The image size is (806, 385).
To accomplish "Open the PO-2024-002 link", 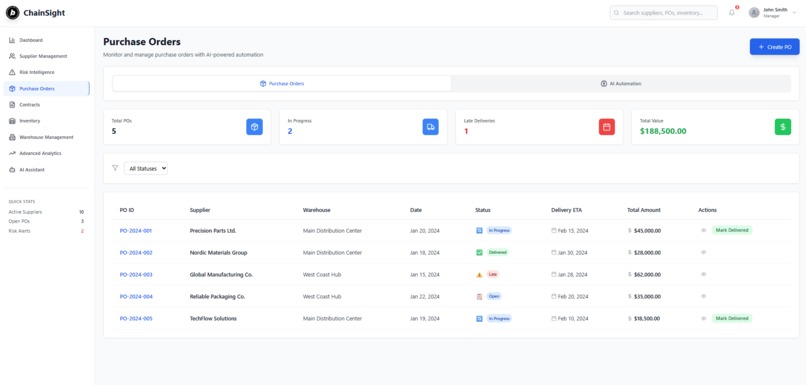I will click(136, 252).
